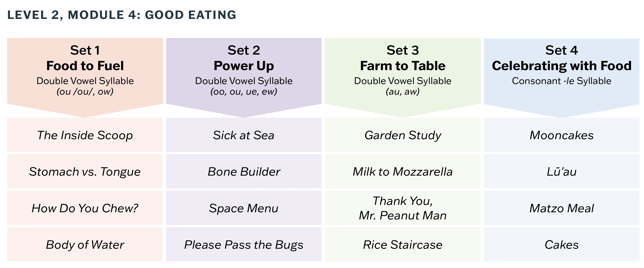This screenshot has height=268, width=644.
Task: Choose Please Pass the Bugs title
Action: coord(244,245)
